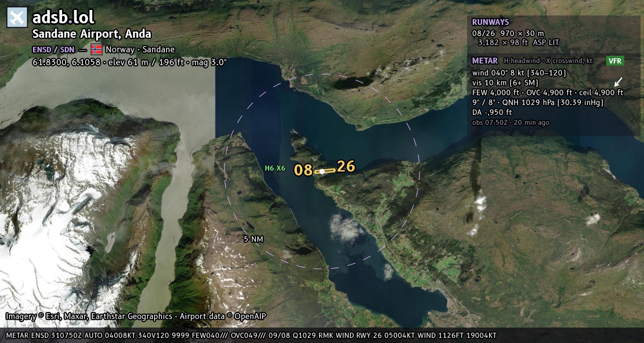This screenshot has width=644, height=343.
Task: Click the RUNWAYS panel header
Action: click(490, 22)
